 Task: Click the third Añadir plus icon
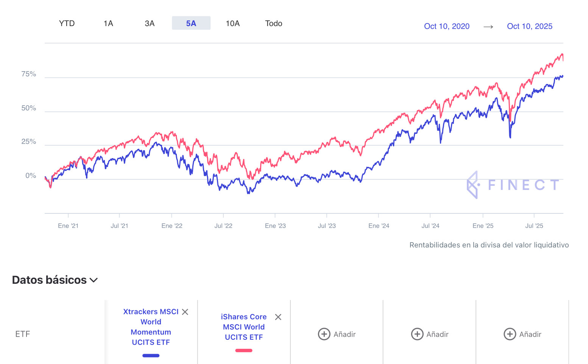510,334
